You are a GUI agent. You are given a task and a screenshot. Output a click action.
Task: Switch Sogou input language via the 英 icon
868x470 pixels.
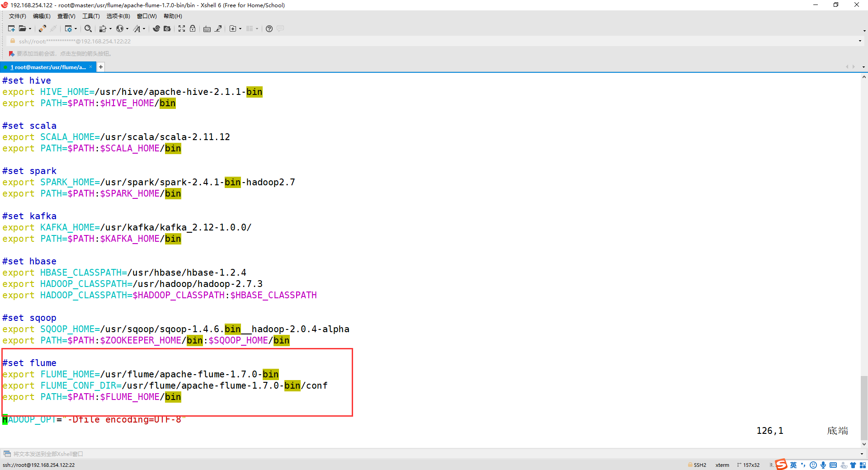click(793, 465)
